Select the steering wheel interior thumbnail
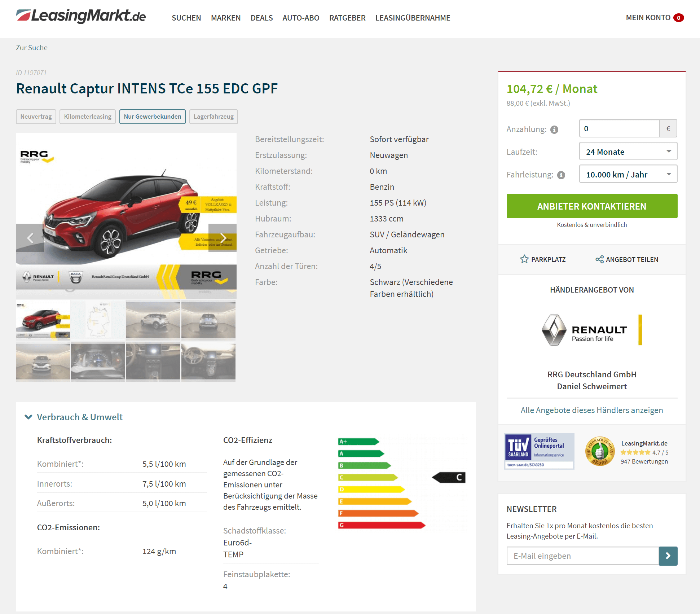This screenshot has height=614, width=700. (208, 362)
